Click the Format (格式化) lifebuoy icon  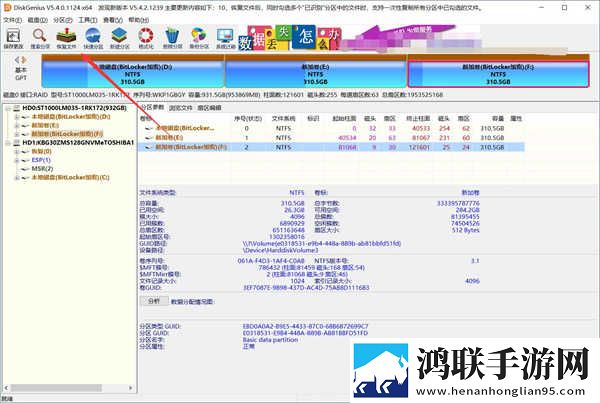point(146,38)
